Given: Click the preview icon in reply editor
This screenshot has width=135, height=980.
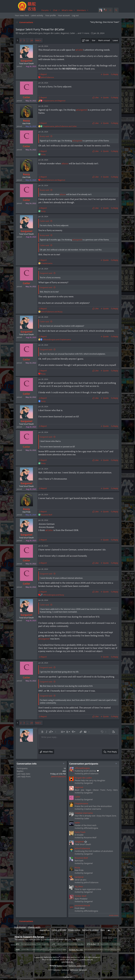Looking at the screenshot, I should tap(113, 732).
